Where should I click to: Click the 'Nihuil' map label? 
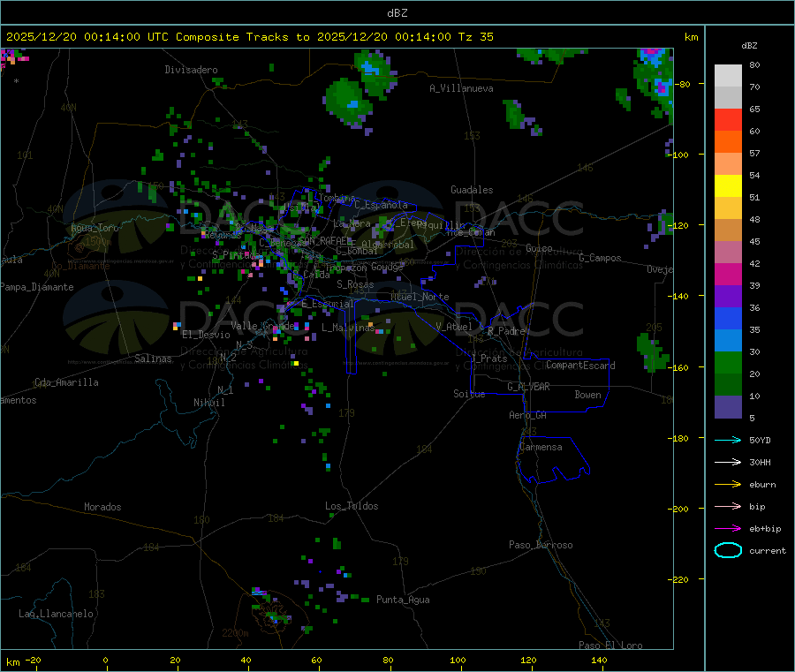pyautogui.click(x=208, y=403)
